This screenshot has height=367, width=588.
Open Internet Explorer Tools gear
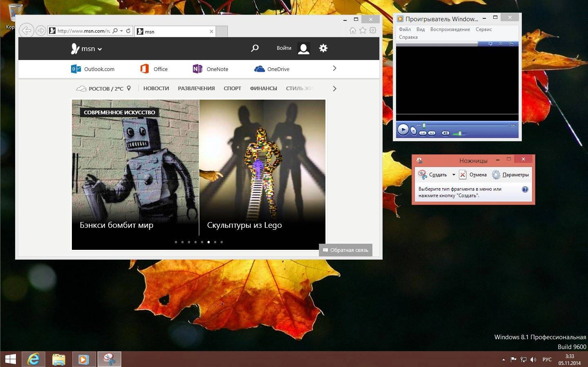[373, 30]
